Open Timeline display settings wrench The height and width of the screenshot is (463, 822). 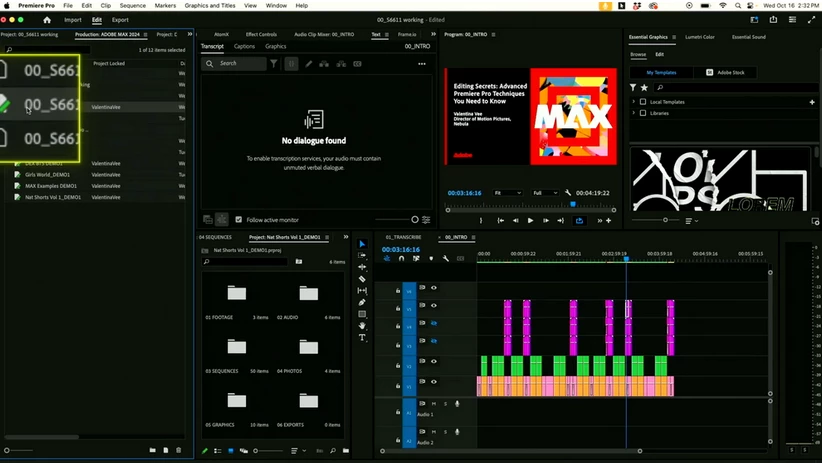click(x=446, y=259)
